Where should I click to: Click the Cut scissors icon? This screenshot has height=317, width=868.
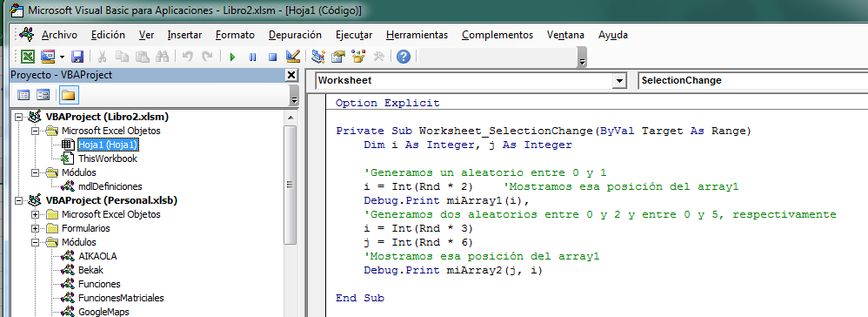coord(103,57)
